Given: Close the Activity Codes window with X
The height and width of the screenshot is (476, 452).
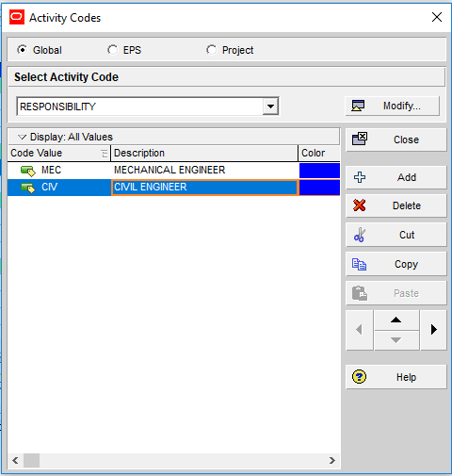Looking at the screenshot, I should (437, 17).
